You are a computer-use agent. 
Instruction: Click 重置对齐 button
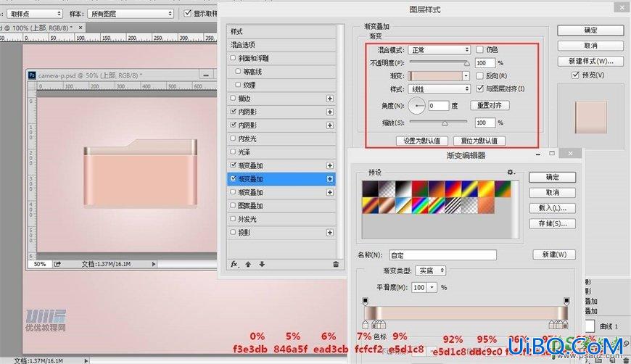point(490,105)
